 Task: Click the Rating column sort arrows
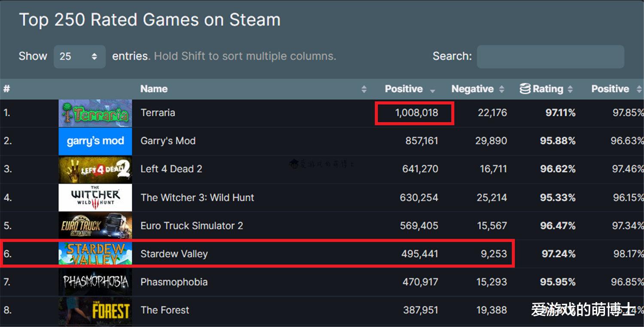tap(570, 89)
